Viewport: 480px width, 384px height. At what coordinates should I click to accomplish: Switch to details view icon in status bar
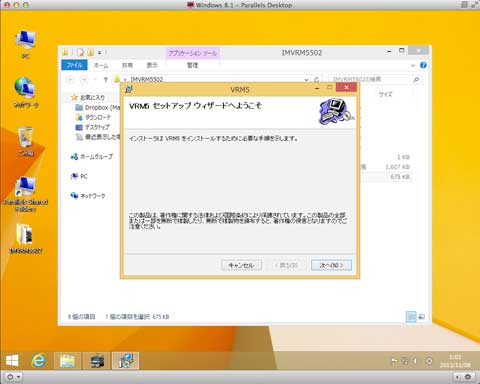point(411,317)
